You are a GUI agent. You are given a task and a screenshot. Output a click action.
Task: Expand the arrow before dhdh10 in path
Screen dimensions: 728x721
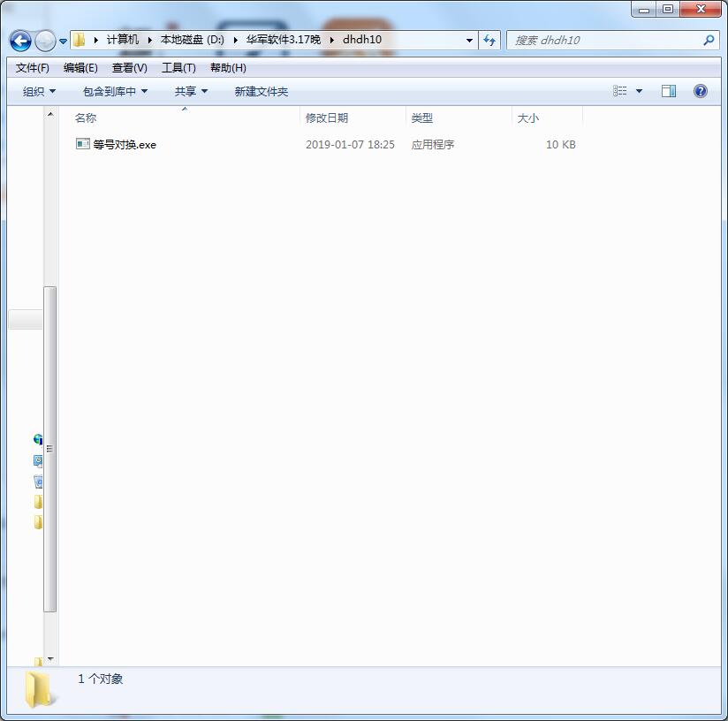click(x=331, y=41)
